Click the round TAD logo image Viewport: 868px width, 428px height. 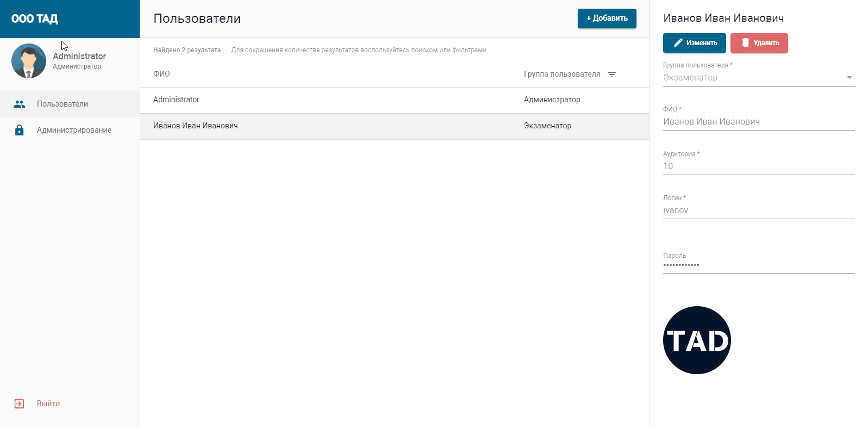pos(697,340)
